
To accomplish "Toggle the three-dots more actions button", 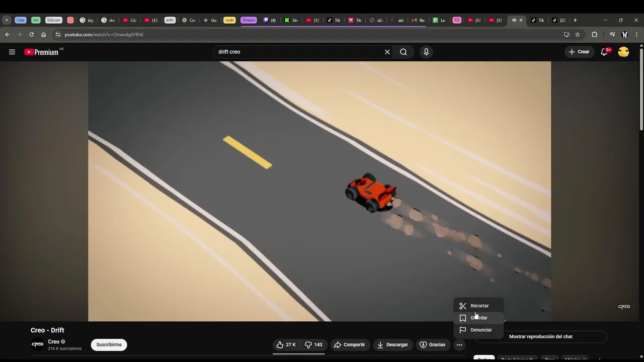I will (x=459, y=344).
